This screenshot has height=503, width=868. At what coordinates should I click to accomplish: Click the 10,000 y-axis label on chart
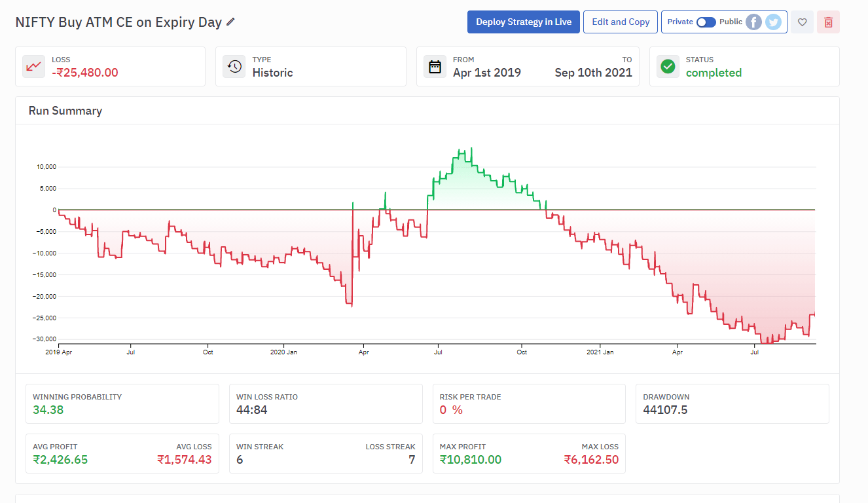[46, 166]
